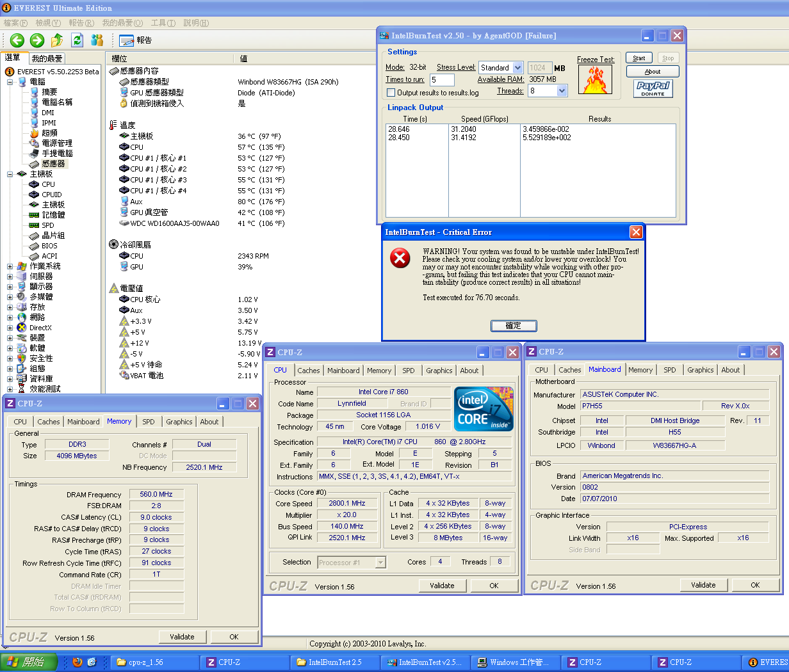Click the Refresh icon in EVEREST toolbar
Viewport: 789px width, 672px height.
coord(77,40)
